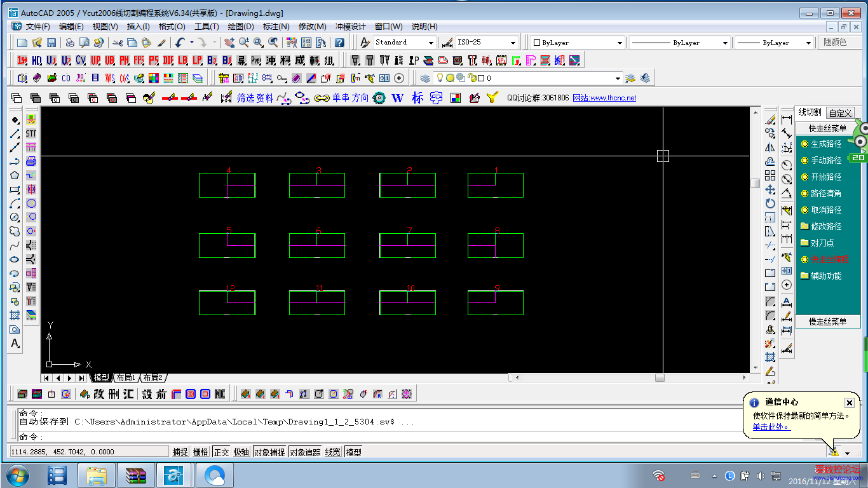Open the layer 0 dropdown list
Viewport: 868px width, 488px height.
tap(528, 78)
